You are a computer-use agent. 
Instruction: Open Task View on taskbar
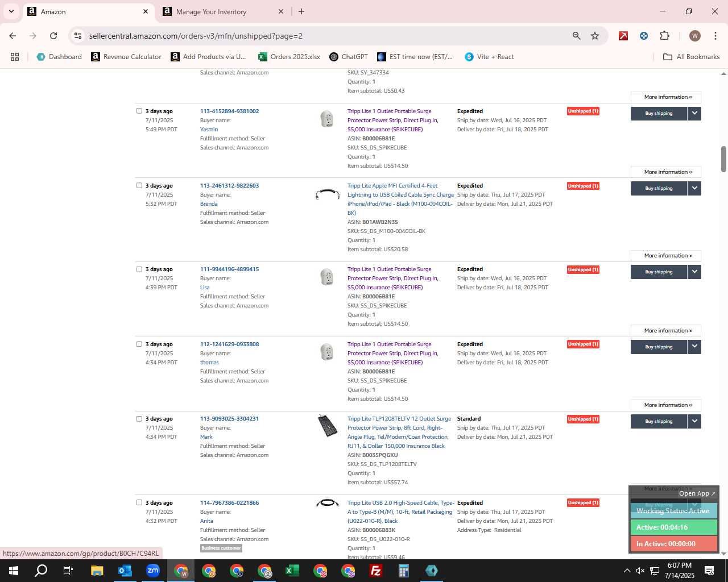(68, 571)
